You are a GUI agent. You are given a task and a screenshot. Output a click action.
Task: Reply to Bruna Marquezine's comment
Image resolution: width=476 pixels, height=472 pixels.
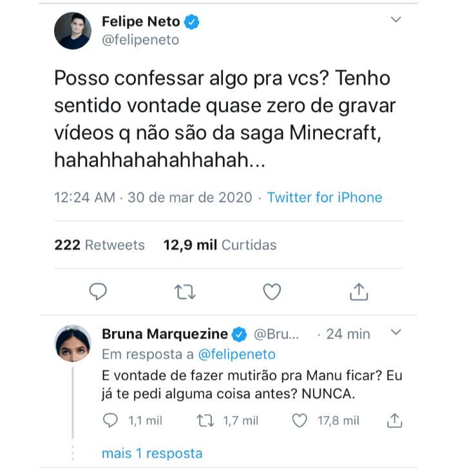tap(111, 420)
